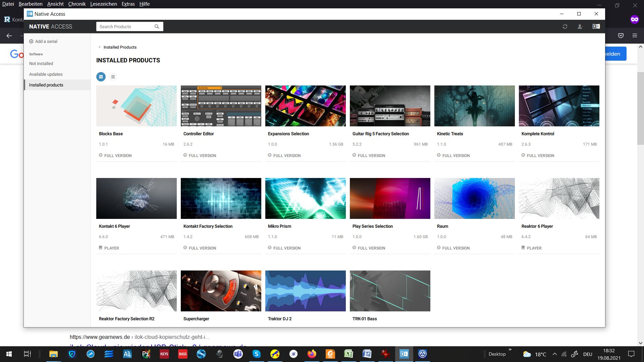Click the Pocket icon in Firefox toolbar
The width and height of the screenshot is (644, 362).
(621, 36)
